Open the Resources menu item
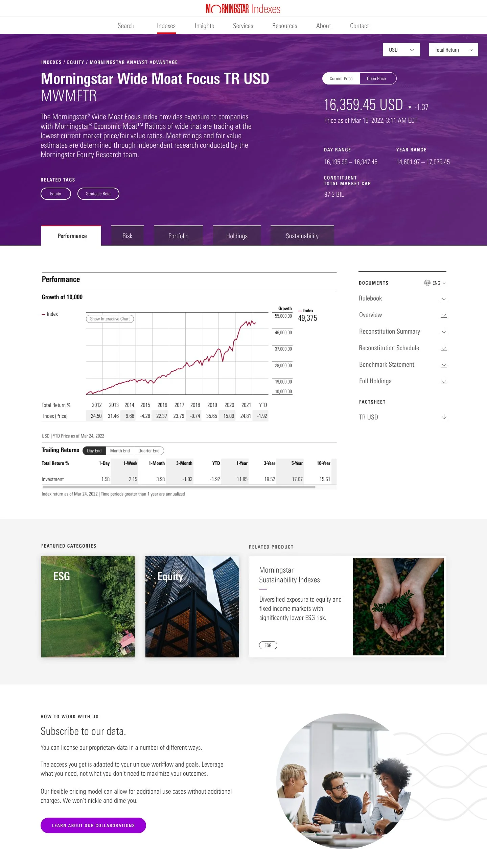487x868 pixels. click(x=284, y=26)
